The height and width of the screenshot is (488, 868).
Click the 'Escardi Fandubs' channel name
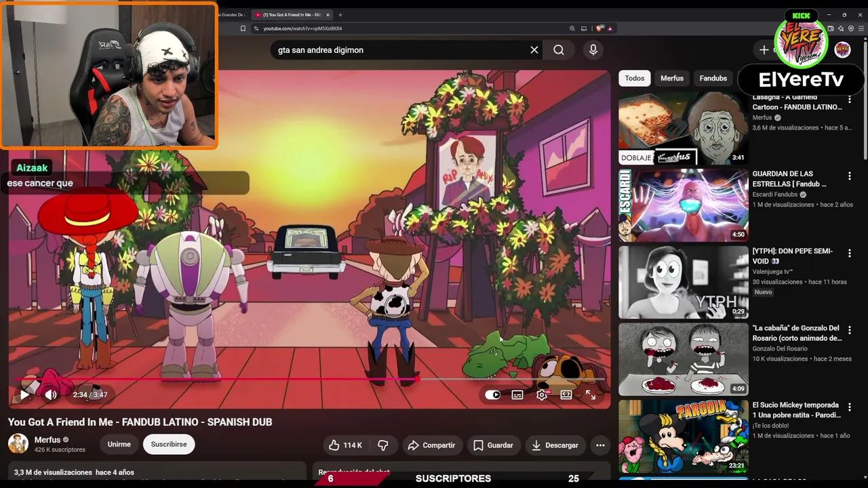(x=775, y=195)
